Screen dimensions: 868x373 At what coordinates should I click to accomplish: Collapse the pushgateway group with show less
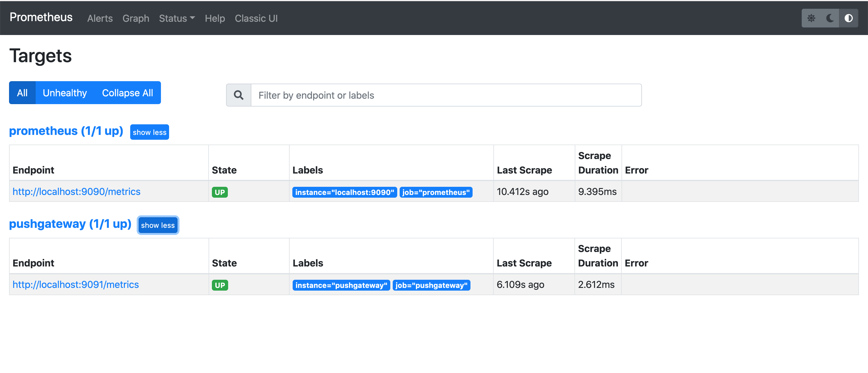point(158,225)
